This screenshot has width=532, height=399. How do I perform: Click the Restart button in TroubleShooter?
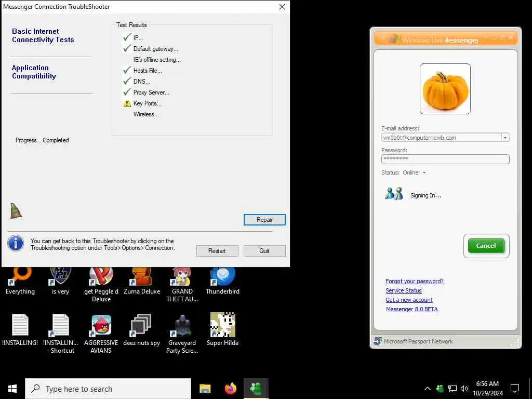pyautogui.click(x=217, y=251)
